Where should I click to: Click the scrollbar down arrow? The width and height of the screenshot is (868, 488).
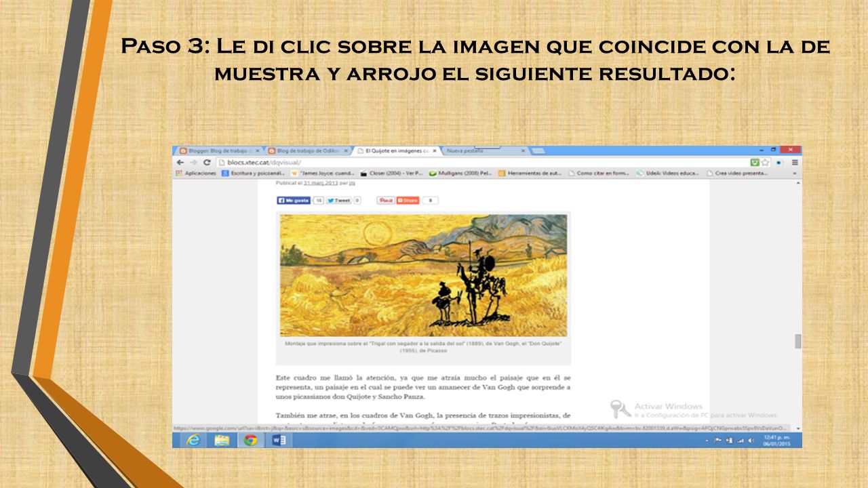tap(798, 428)
